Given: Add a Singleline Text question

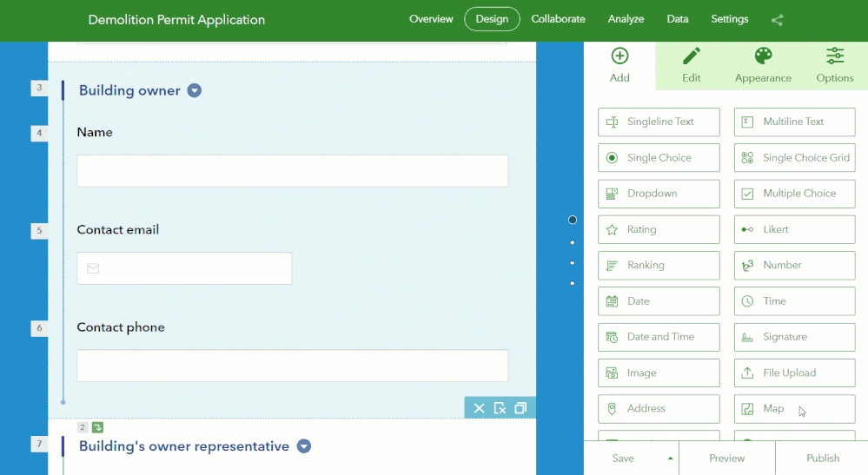Looking at the screenshot, I should tap(659, 122).
